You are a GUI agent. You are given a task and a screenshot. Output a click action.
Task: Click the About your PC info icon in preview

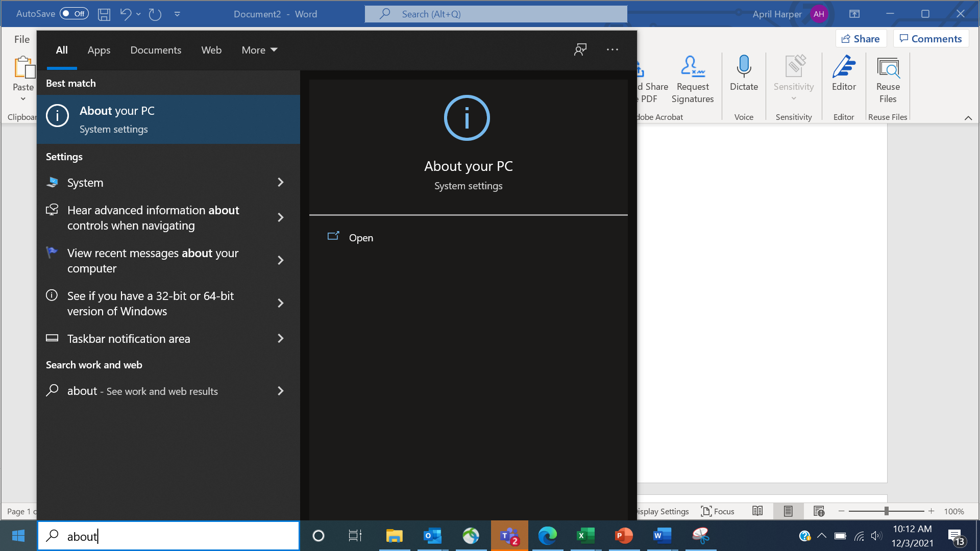[x=467, y=118]
